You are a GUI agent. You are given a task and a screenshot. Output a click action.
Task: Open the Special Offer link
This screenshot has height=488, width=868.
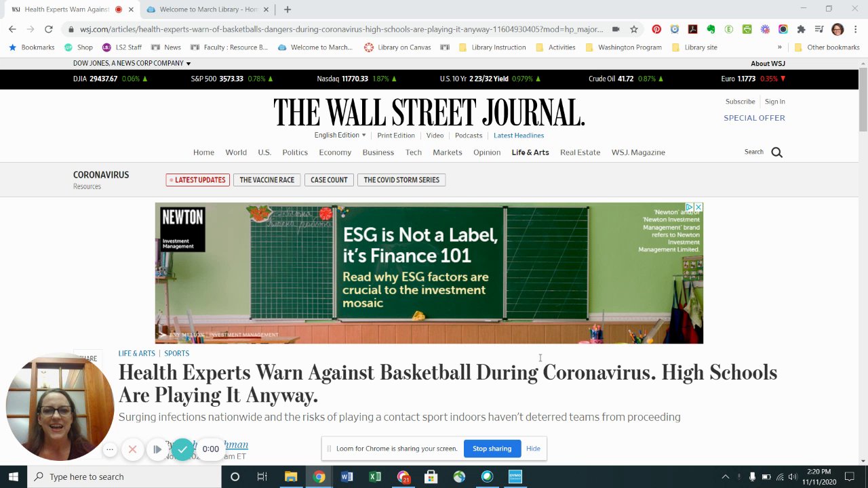point(754,118)
